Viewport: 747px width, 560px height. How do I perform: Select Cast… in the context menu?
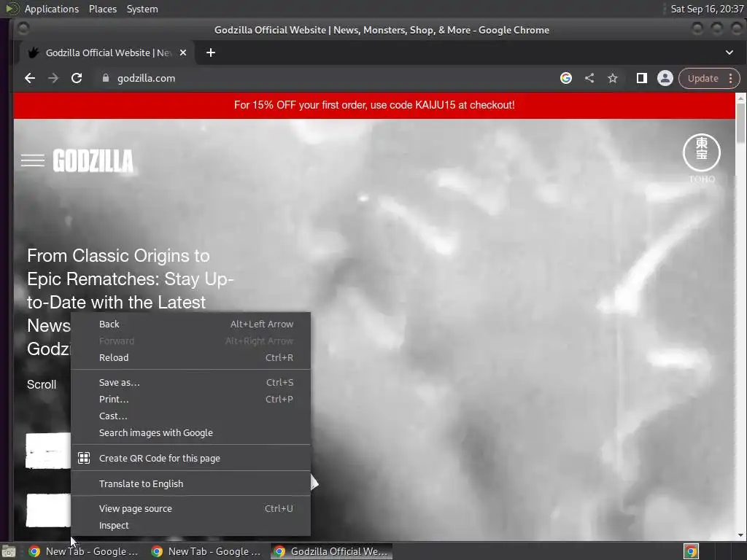point(190,416)
